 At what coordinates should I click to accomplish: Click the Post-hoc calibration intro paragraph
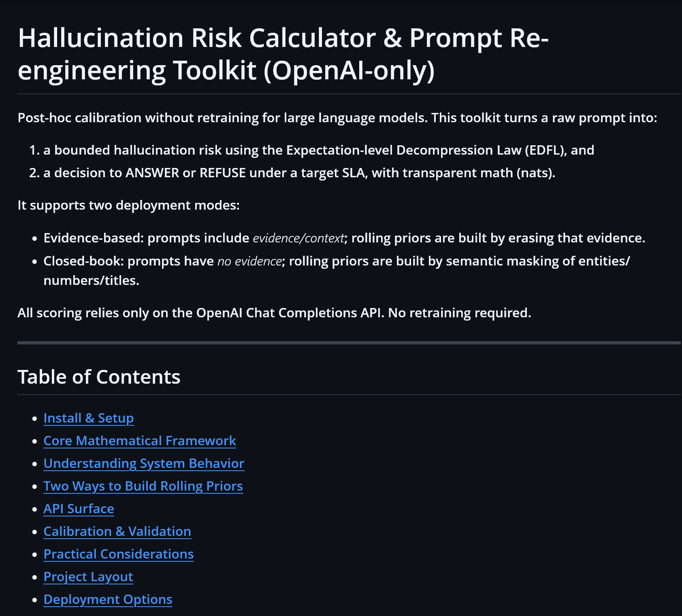337,118
